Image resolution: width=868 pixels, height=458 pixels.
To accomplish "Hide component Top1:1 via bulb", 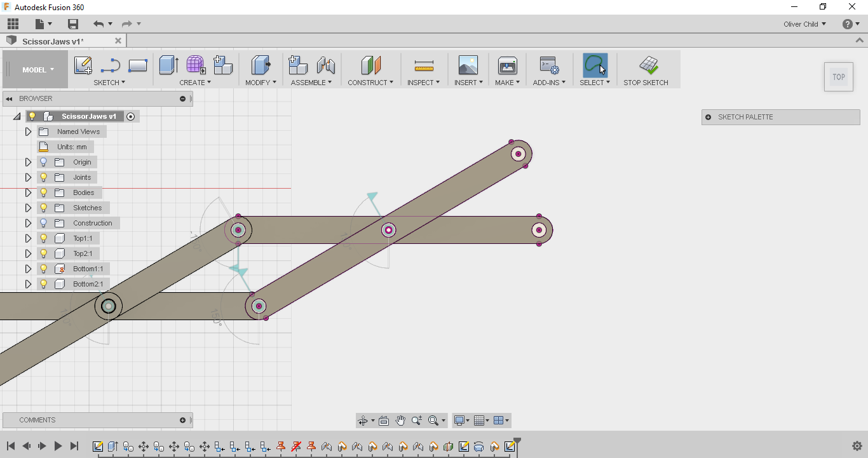I will pos(44,238).
